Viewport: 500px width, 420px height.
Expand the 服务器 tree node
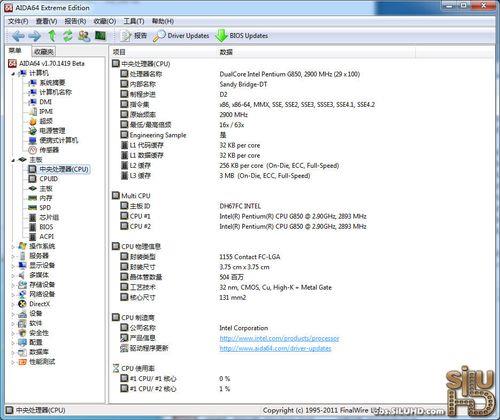[13, 256]
